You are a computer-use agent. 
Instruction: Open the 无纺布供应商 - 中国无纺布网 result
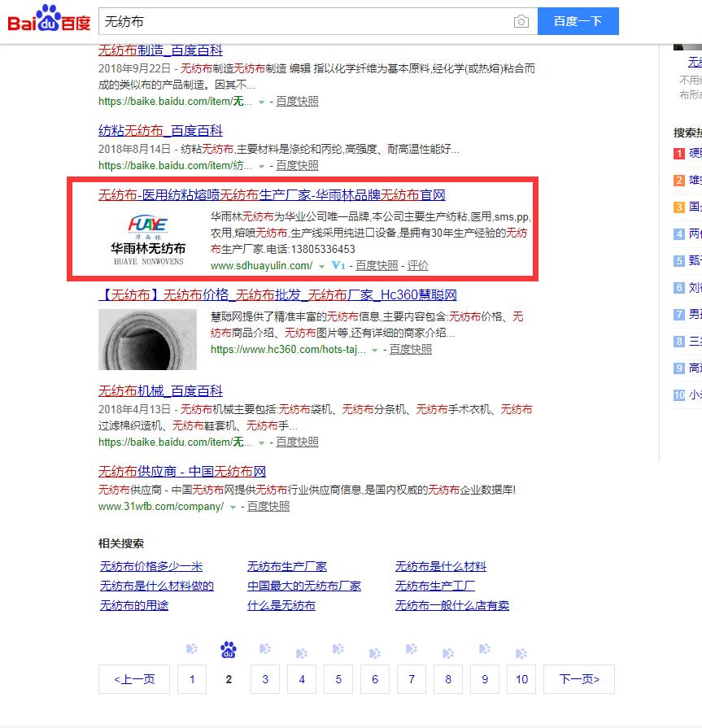coord(182,472)
